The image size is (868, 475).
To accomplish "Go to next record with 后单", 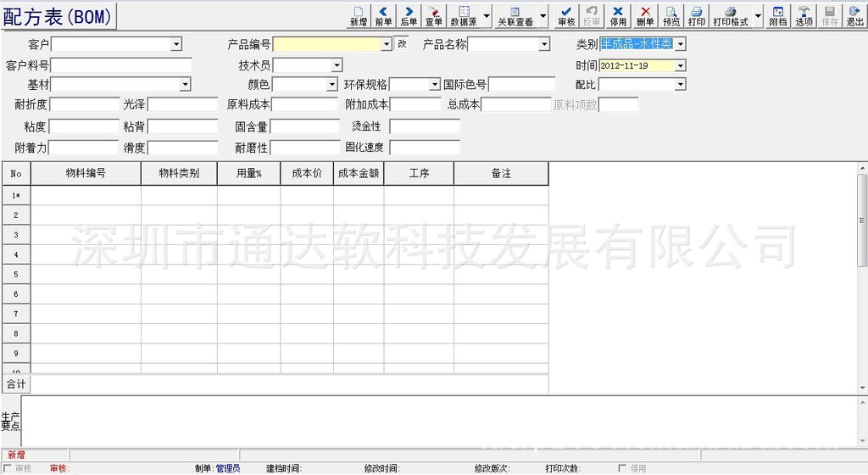I will click(409, 16).
